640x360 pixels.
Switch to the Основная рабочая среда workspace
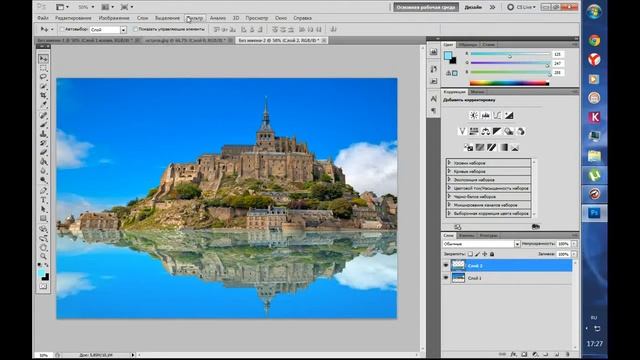point(426,7)
